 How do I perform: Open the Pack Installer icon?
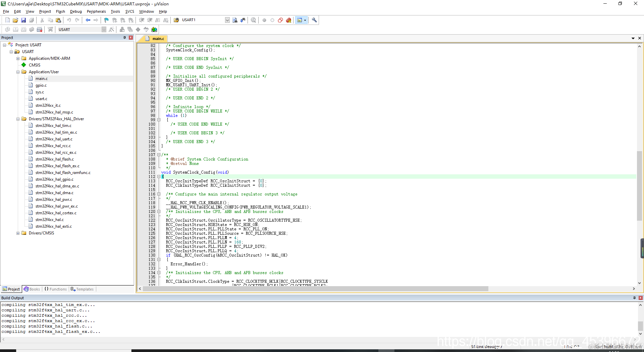click(x=154, y=30)
